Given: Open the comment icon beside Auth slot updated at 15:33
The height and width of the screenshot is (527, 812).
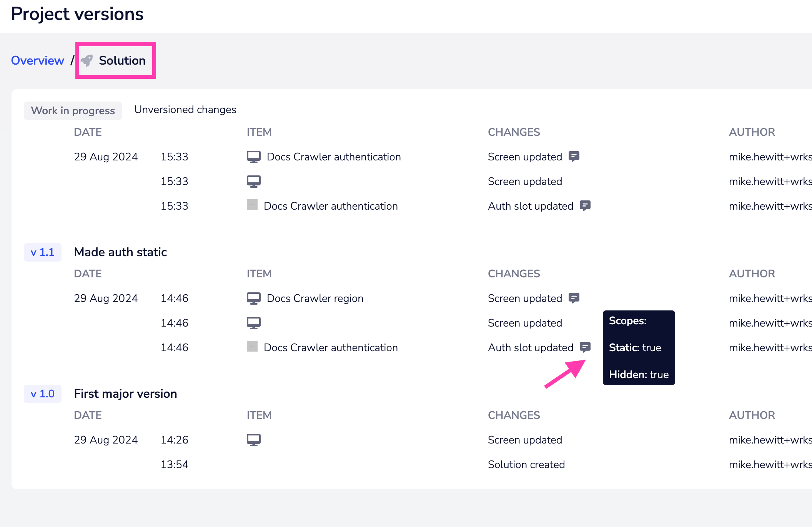Looking at the screenshot, I should (x=585, y=205).
